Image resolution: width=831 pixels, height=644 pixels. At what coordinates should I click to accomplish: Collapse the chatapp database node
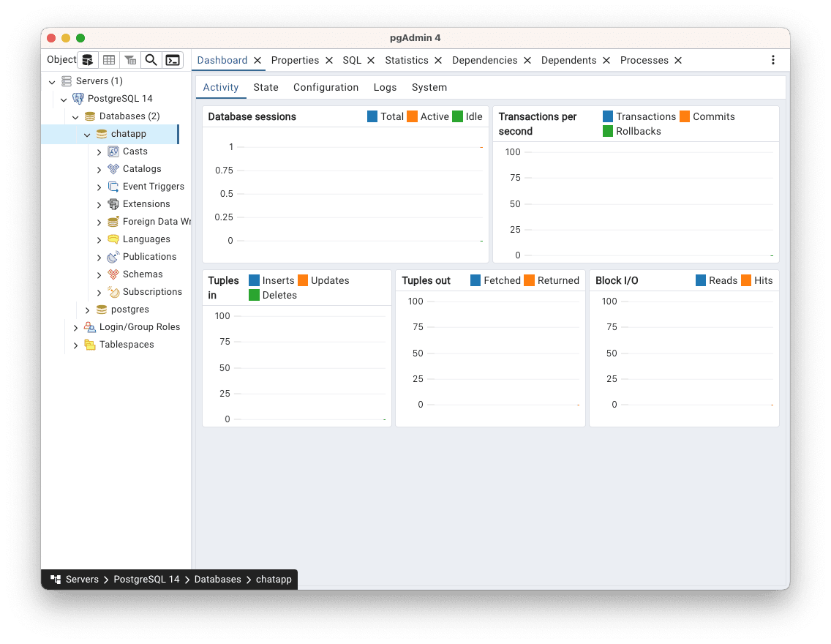pyautogui.click(x=87, y=134)
